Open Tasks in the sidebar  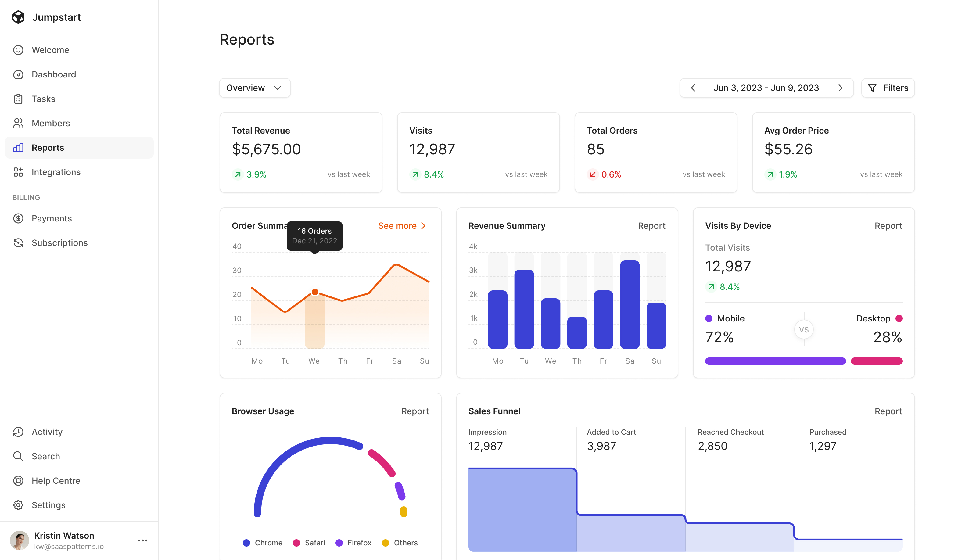(x=79, y=99)
